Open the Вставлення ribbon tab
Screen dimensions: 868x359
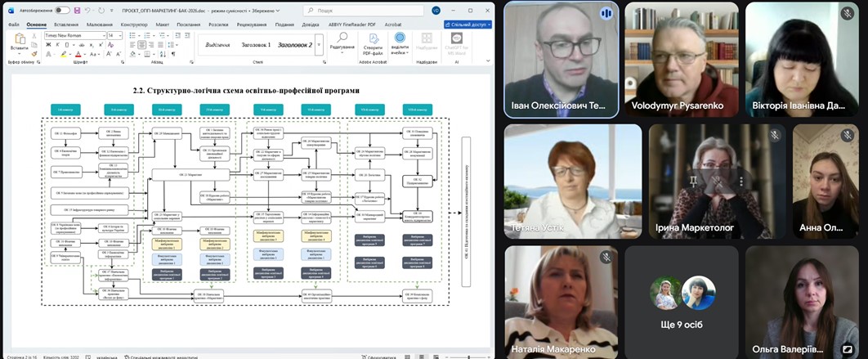point(65,25)
